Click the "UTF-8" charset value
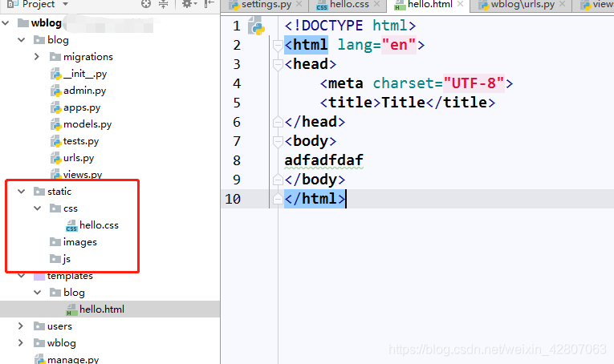The width and height of the screenshot is (614, 364). pyautogui.click(x=474, y=83)
